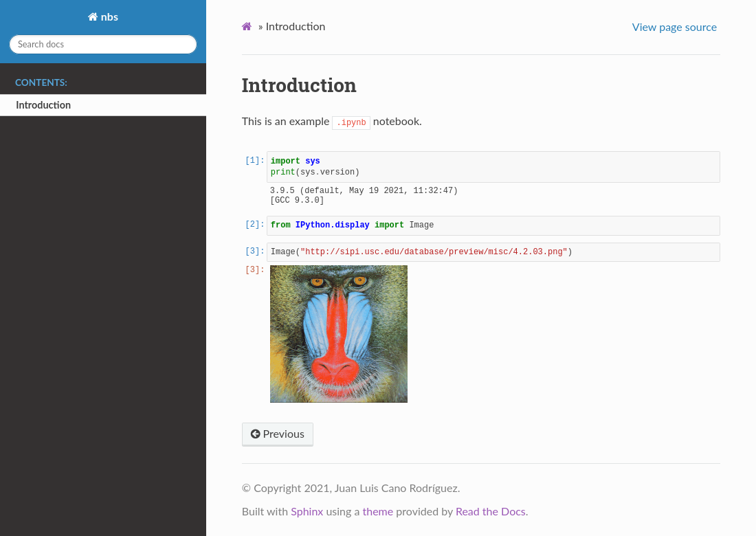Visit the Read the Docs link
756x536 pixels.
click(490, 512)
